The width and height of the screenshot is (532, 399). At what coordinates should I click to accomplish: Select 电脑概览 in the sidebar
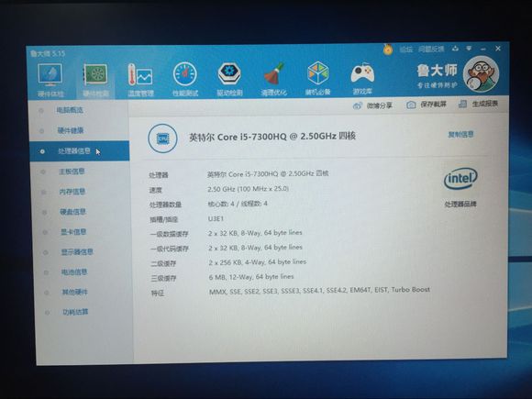[70, 110]
